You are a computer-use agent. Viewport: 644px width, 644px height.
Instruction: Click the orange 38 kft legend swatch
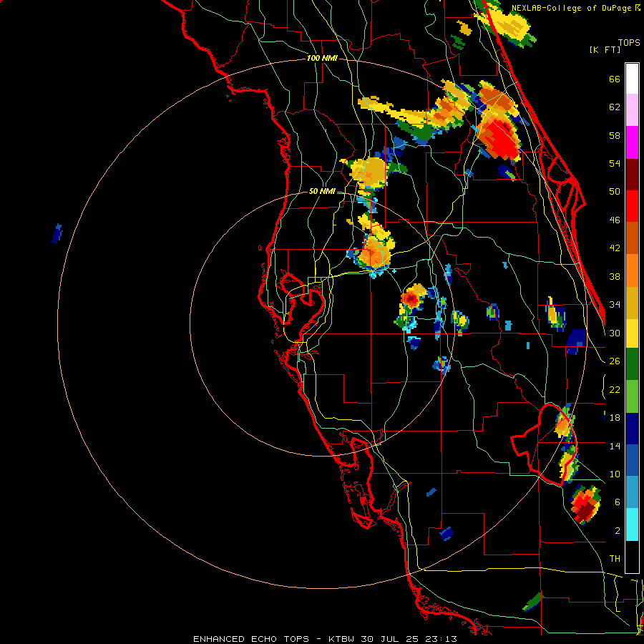[x=632, y=270]
